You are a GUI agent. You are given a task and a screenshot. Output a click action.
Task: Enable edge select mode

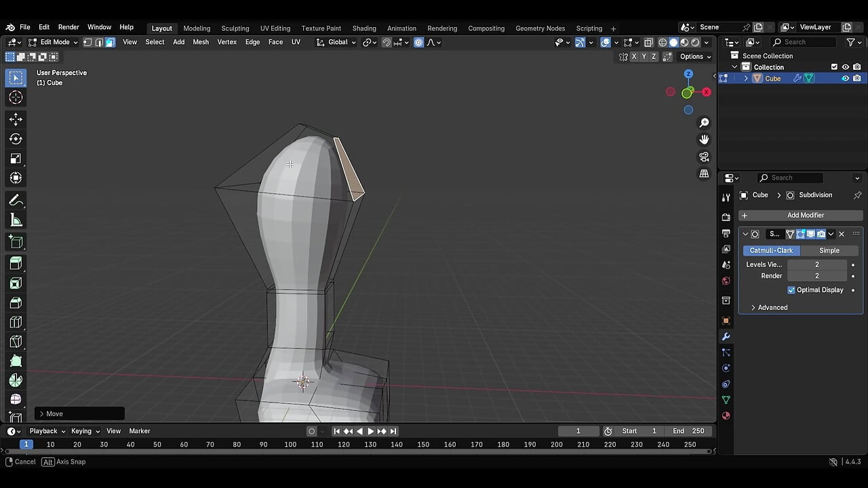tap(99, 42)
